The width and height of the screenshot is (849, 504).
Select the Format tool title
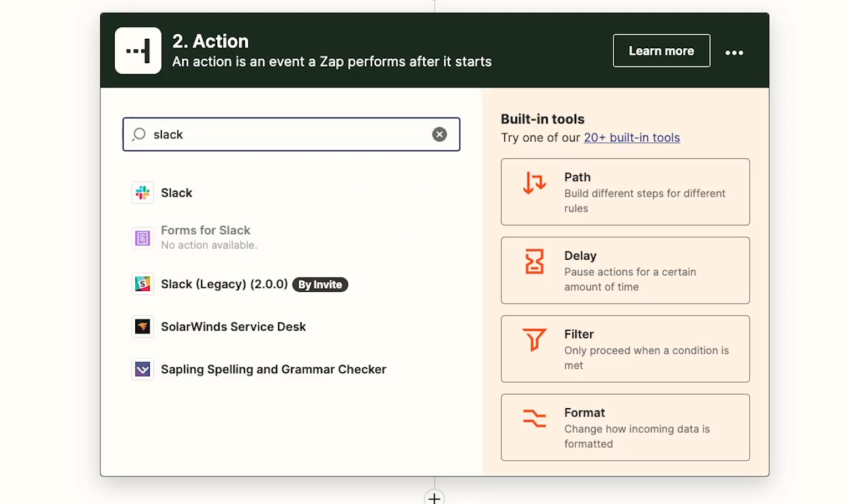pos(585,413)
